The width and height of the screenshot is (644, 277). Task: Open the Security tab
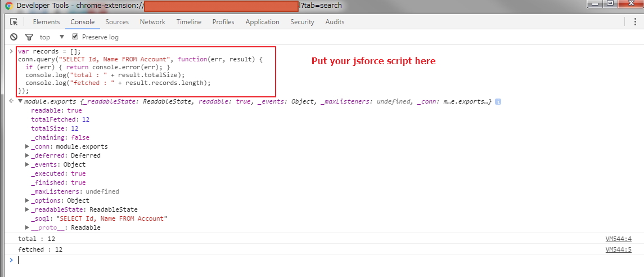302,22
